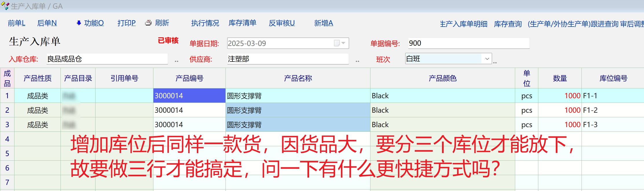
Task: Click the 库位编号 cell F1-2
Action: click(x=612, y=110)
